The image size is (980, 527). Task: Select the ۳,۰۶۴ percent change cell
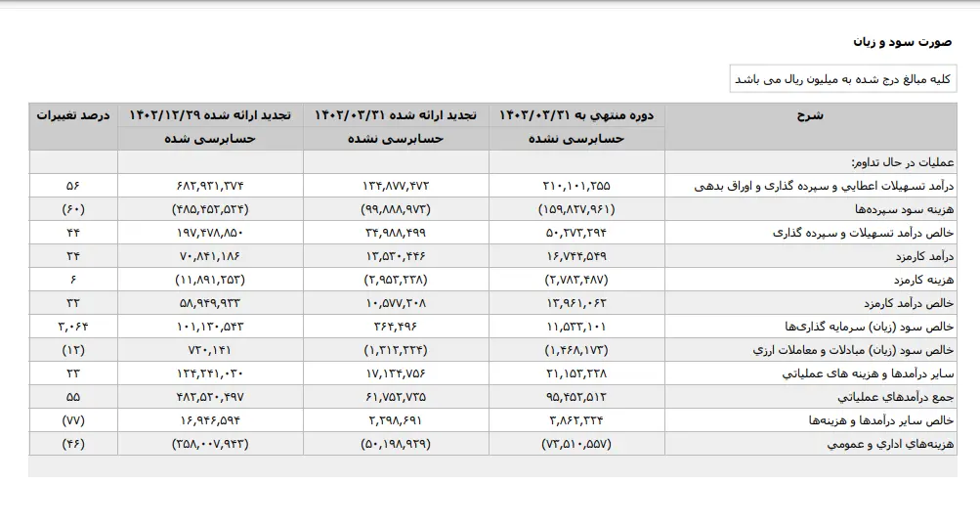(73, 327)
